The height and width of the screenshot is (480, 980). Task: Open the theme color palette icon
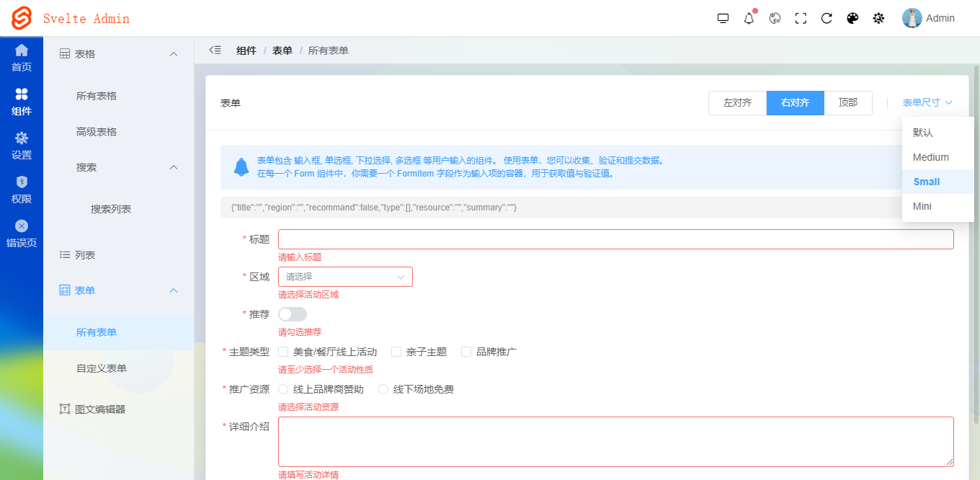click(x=852, y=19)
